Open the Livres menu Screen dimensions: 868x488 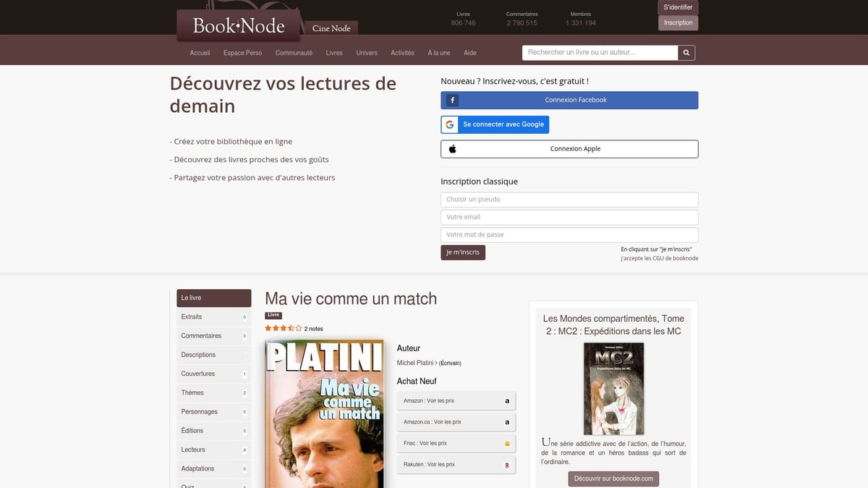(334, 53)
